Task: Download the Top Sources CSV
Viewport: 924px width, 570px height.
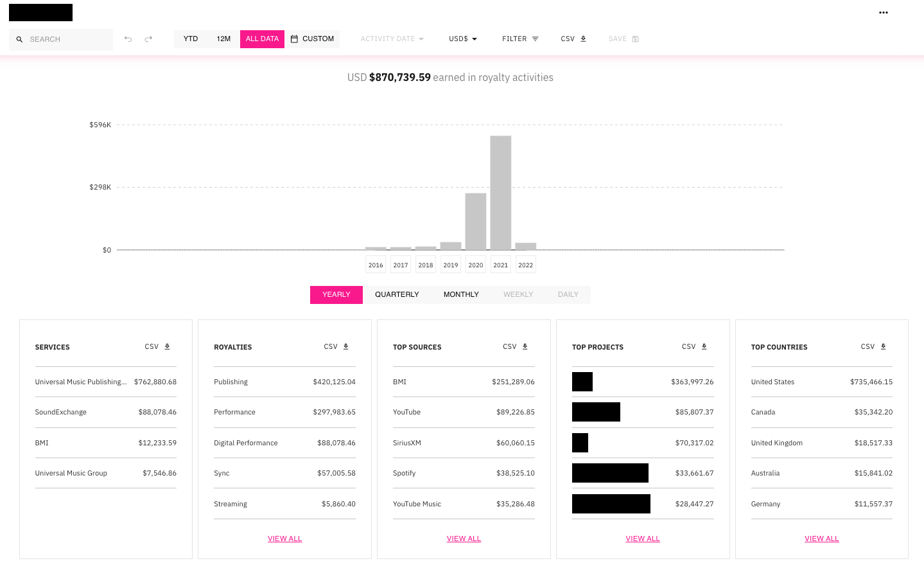Action: click(x=516, y=347)
